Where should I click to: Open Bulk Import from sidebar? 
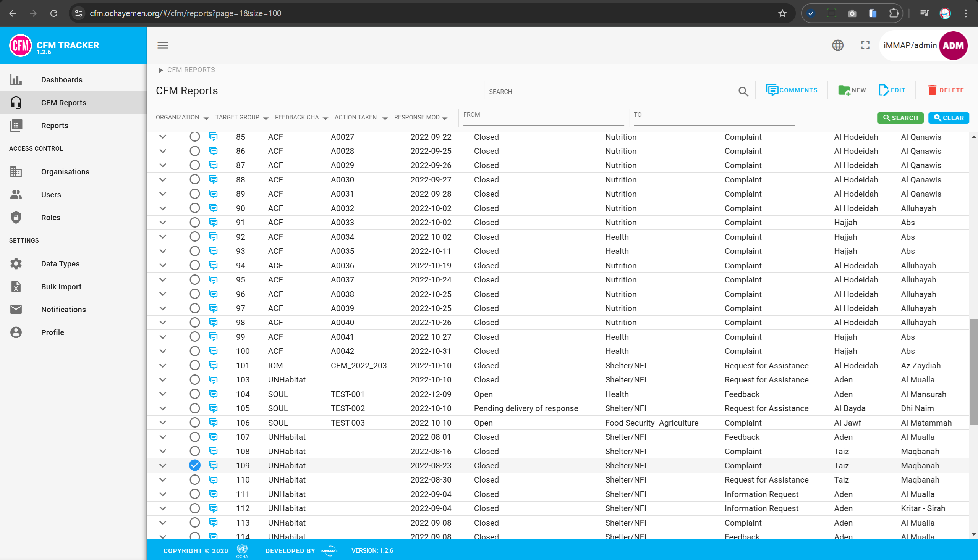(61, 287)
